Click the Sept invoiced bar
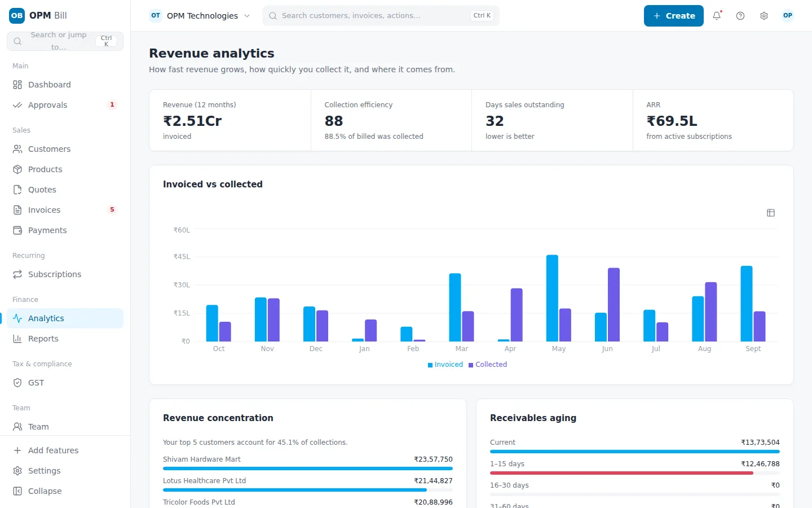Screen dimensions: 812x508 tap(747, 304)
